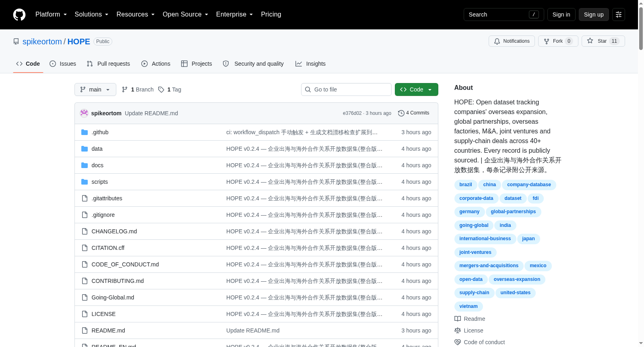Screen dimensions: 644x347
Task: Click the data folder icon
Action: click(85, 149)
